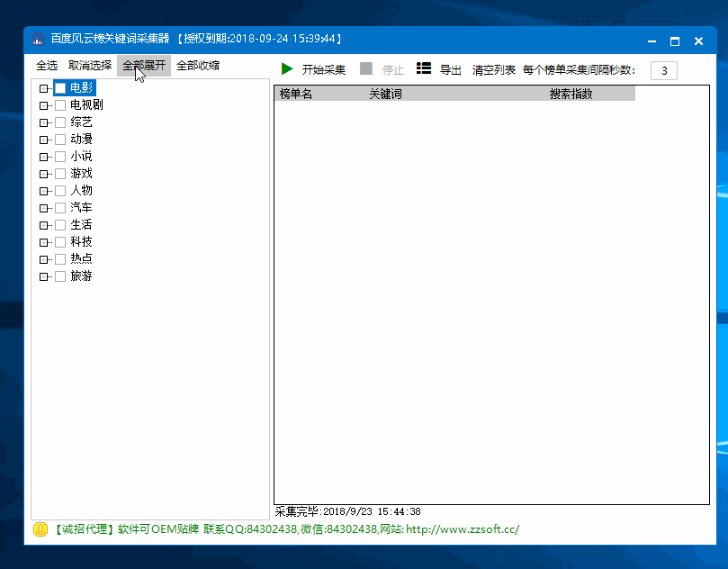Enable the 游戏 category checkbox
The height and width of the screenshot is (569, 728).
pos(59,173)
